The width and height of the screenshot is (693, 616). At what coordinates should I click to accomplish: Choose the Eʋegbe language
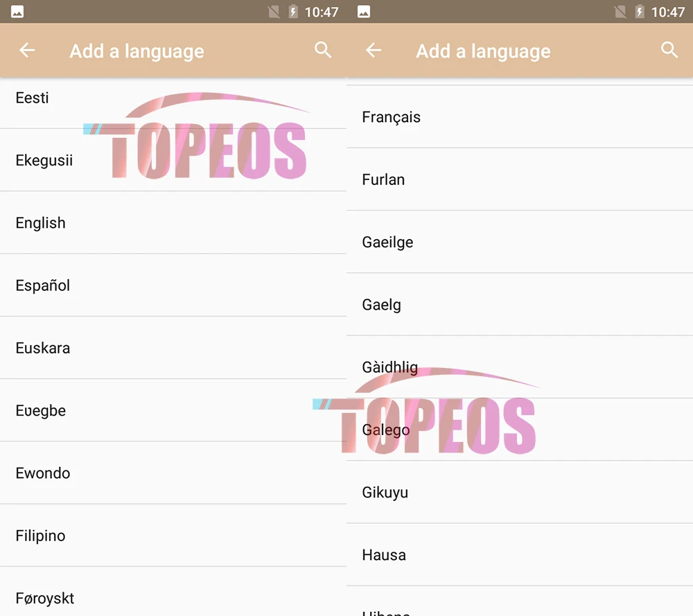click(x=173, y=410)
